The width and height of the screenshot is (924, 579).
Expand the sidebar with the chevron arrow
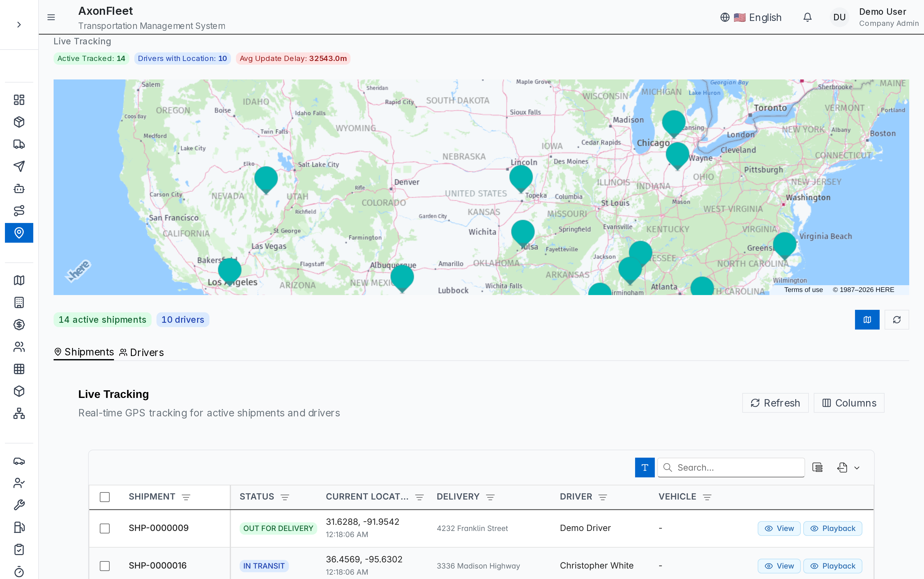(x=19, y=25)
